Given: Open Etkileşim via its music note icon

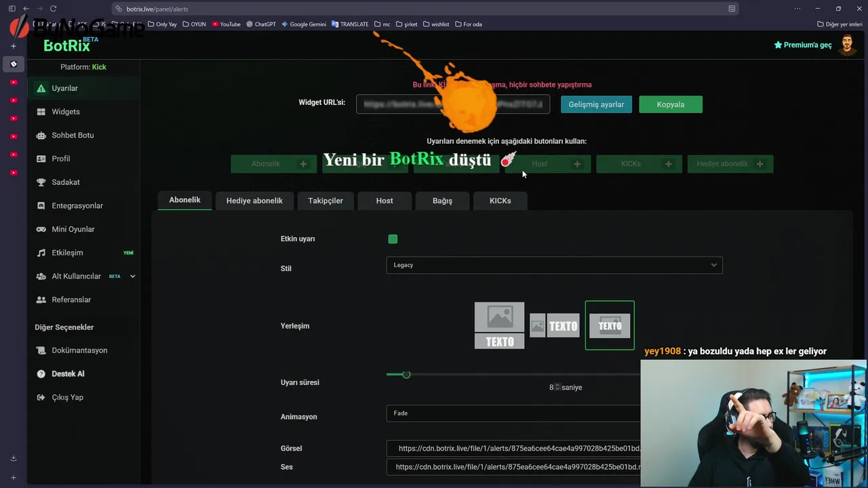Looking at the screenshot, I should [x=41, y=253].
